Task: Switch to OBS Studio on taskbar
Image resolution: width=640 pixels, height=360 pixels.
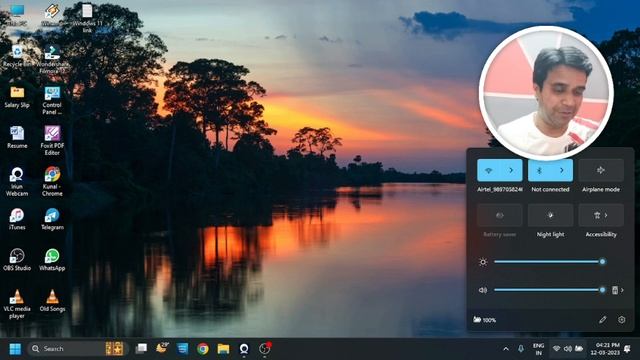Action: click(x=265, y=349)
